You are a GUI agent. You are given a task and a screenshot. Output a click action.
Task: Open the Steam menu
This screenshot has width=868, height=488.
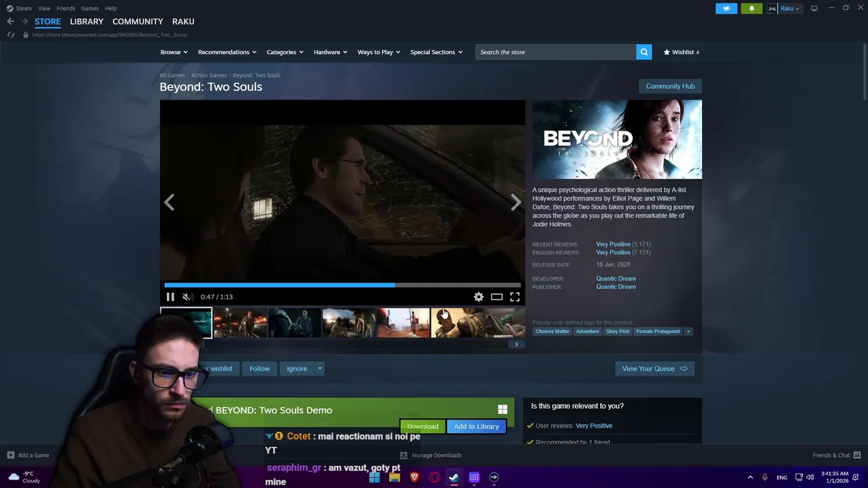coord(20,8)
